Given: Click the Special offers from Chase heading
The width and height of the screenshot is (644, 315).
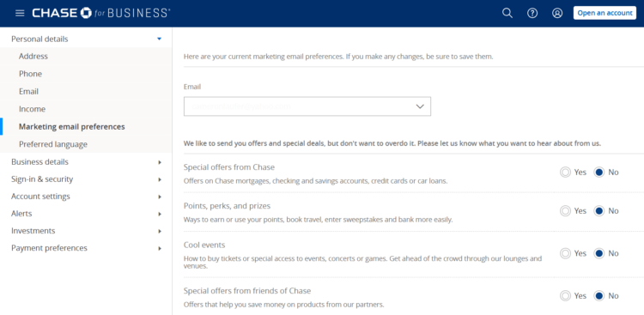Looking at the screenshot, I should (x=229, y=167).
